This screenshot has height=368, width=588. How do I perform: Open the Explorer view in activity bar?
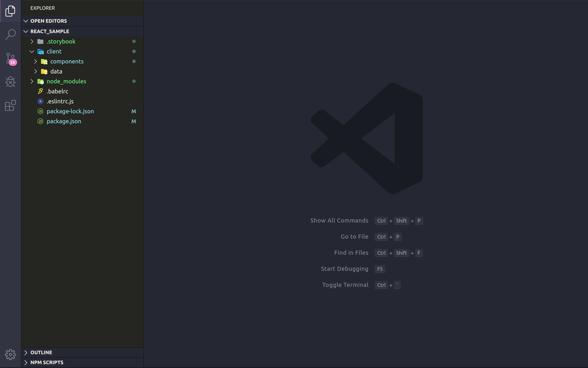click(10, 11)
